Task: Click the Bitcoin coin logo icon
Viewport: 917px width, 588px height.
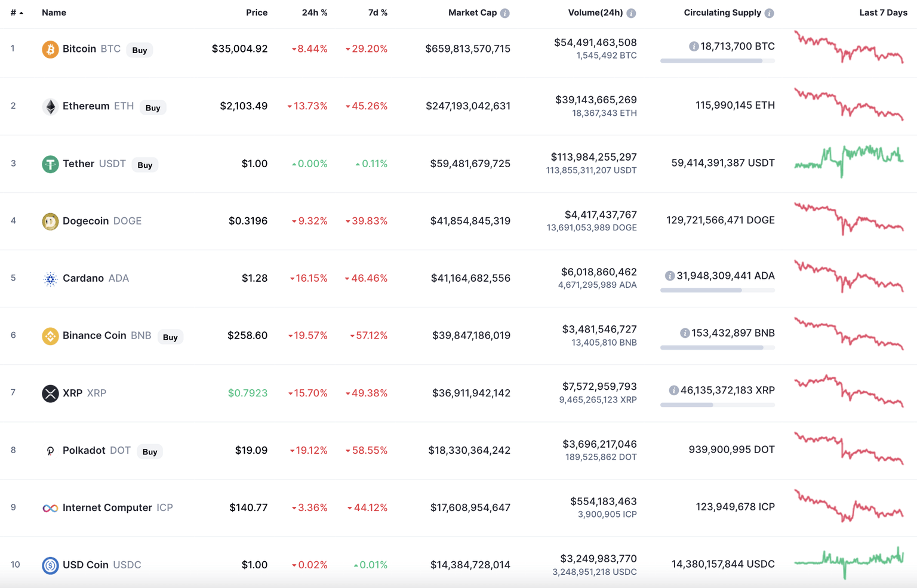Action: (50, 49)
